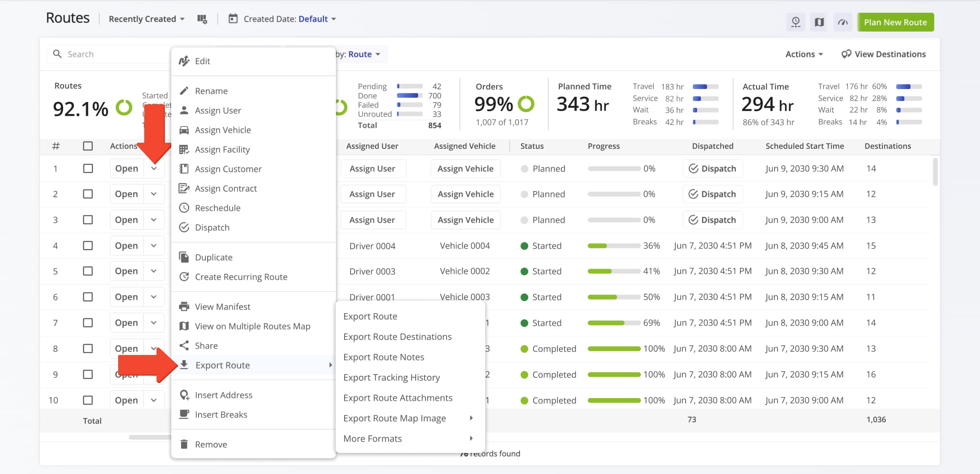Open the column settings grid icon
The height and width of the screenshot is (474, 980).
[202, 19]
